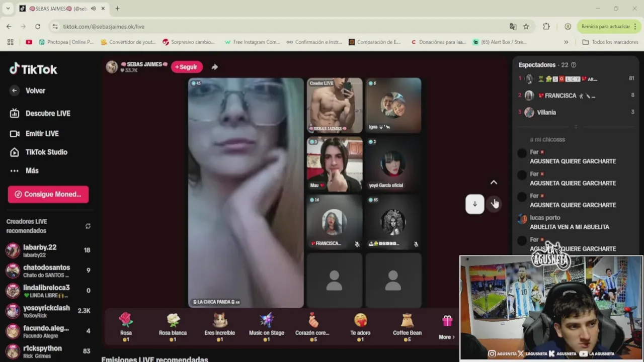644x362 pixels.
Task: Open apps grid in bookmarks bar
Action: pos(10,42)
